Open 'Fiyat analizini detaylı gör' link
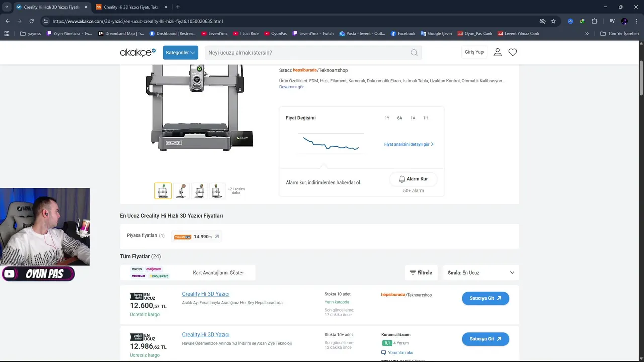644x362 pixels. click(x=409, y=144)
